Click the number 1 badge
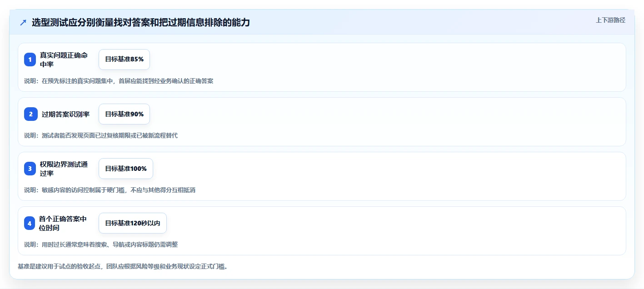The image size is (644, 289). click(30, 60)
